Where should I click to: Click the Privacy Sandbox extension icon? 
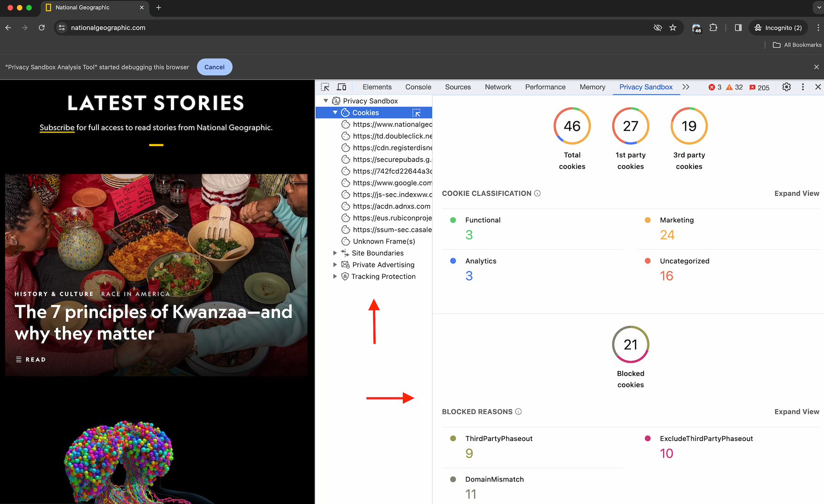click(697, 28)
